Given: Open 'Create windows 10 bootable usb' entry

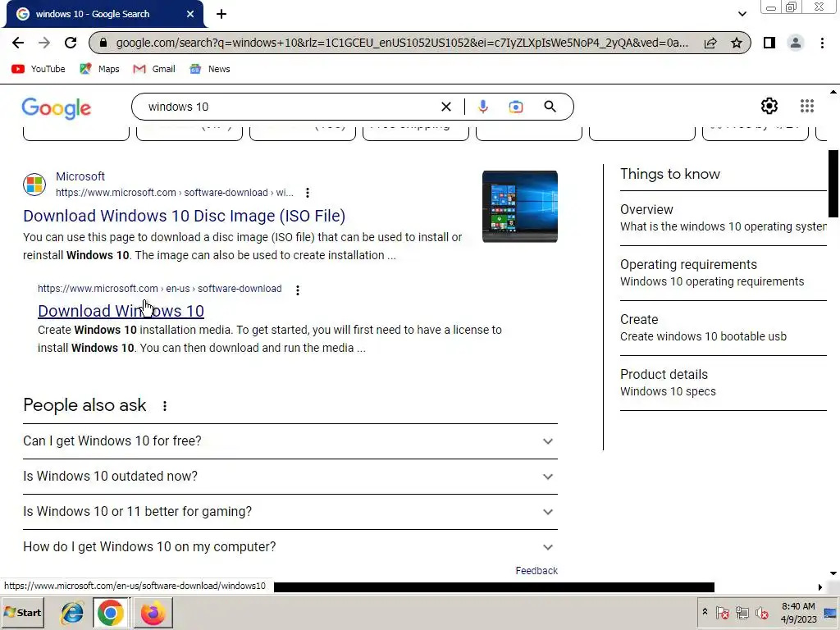Looking at the screenshot, I should pos(724,328).
